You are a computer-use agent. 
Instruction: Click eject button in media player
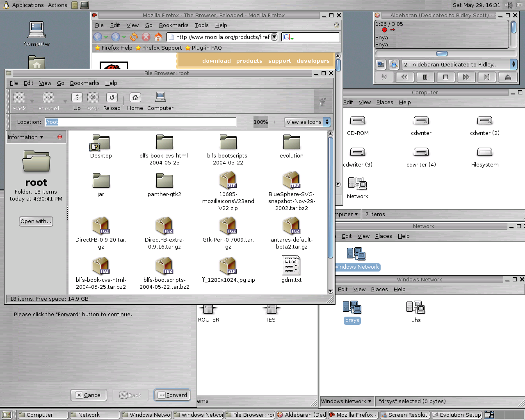coord(508,77)
